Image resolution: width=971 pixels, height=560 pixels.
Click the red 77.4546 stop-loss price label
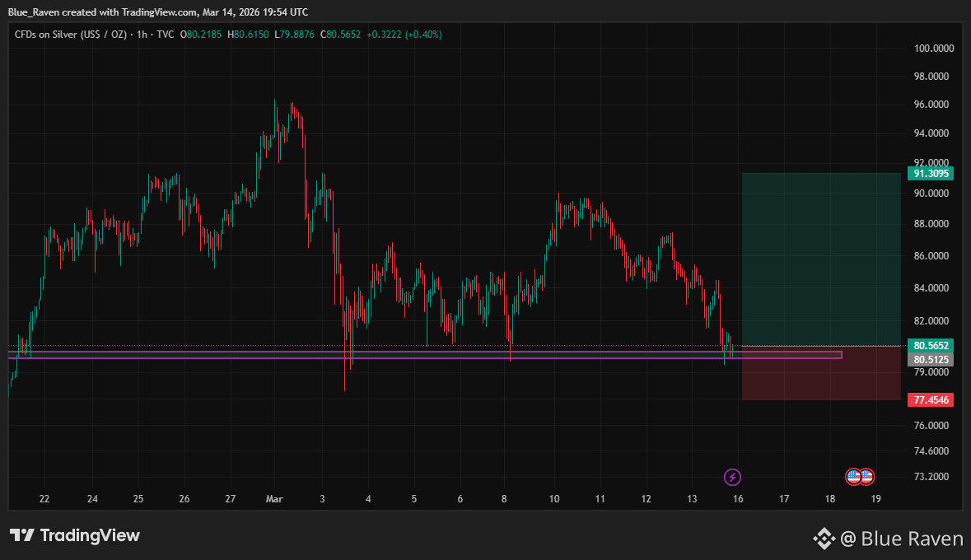pos(931,399)
